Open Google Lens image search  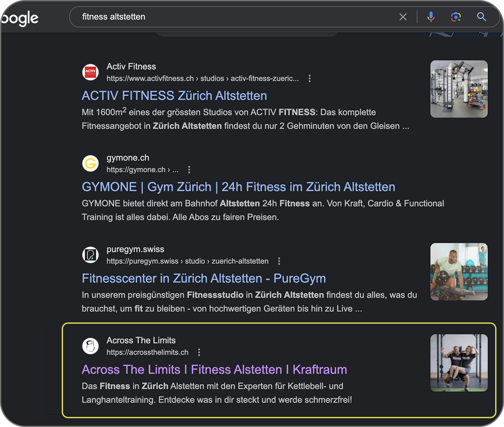point(456,17)
